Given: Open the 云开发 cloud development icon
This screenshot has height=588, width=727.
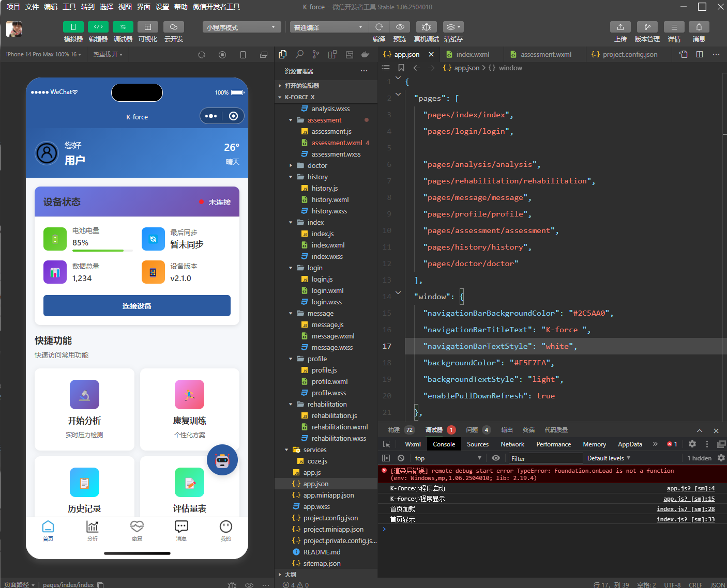Looking at the screenshot, I should coord(174,27).
